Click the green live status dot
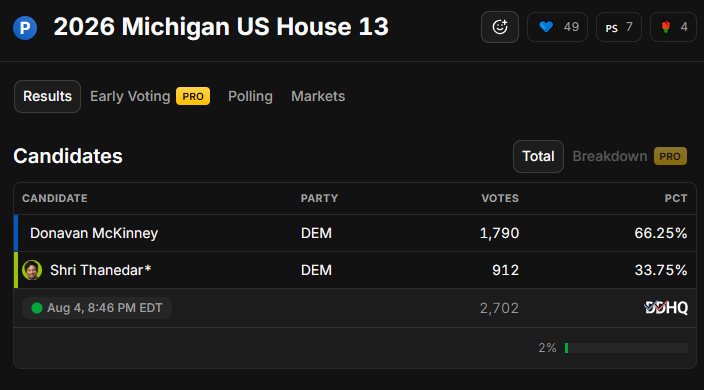Image resolution: width=704 pixels, height=390 pixels. pyautogui.click(x=37, y=308)
